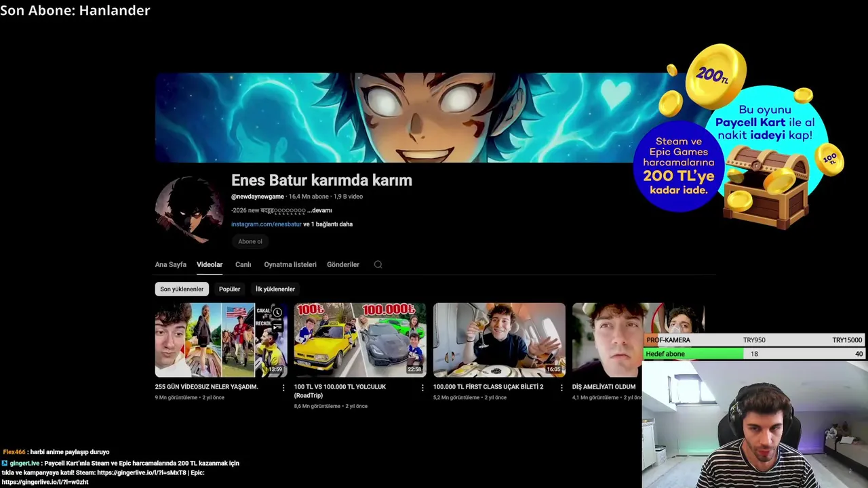This screenshot has height=488, width=868.
Task: Click the title 'DİŞ AMELİYATI OLDUM'
Action: pos(604,387)
